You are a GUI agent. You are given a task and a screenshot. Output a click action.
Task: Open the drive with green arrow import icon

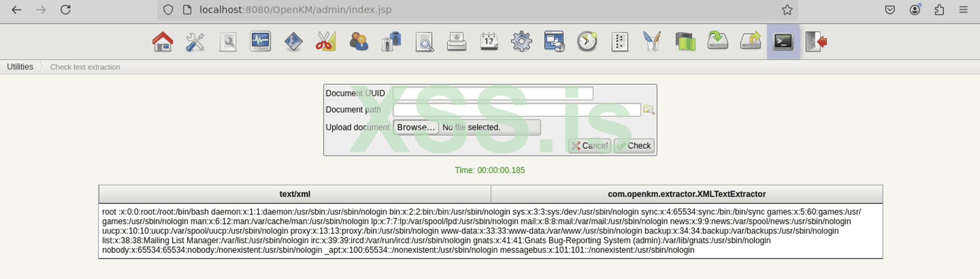718,41
